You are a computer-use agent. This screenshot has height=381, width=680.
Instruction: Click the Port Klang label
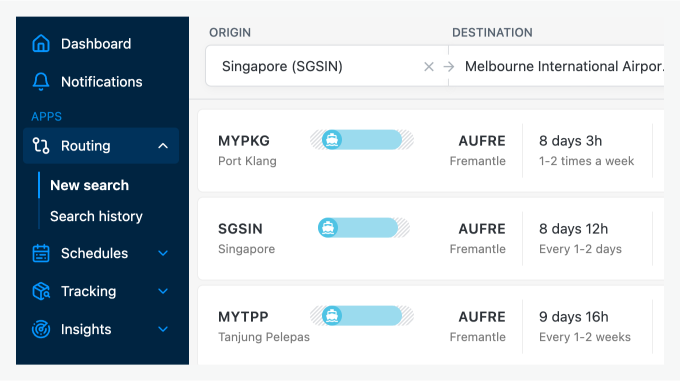pyautogui.click(x=247, y=161)
